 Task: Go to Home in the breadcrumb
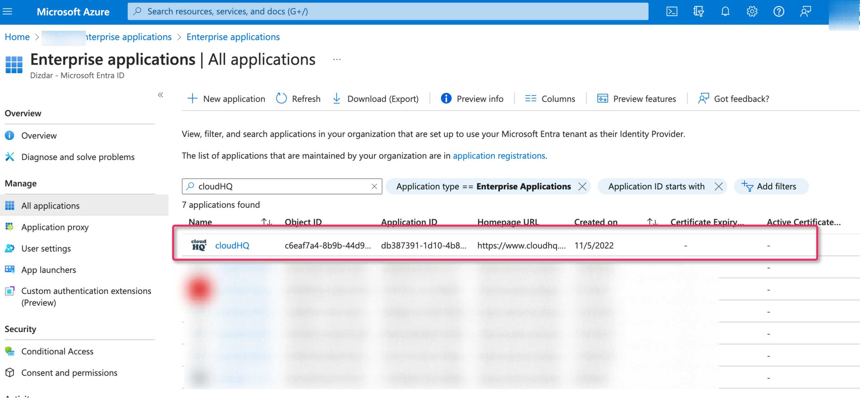coord(17,37)
